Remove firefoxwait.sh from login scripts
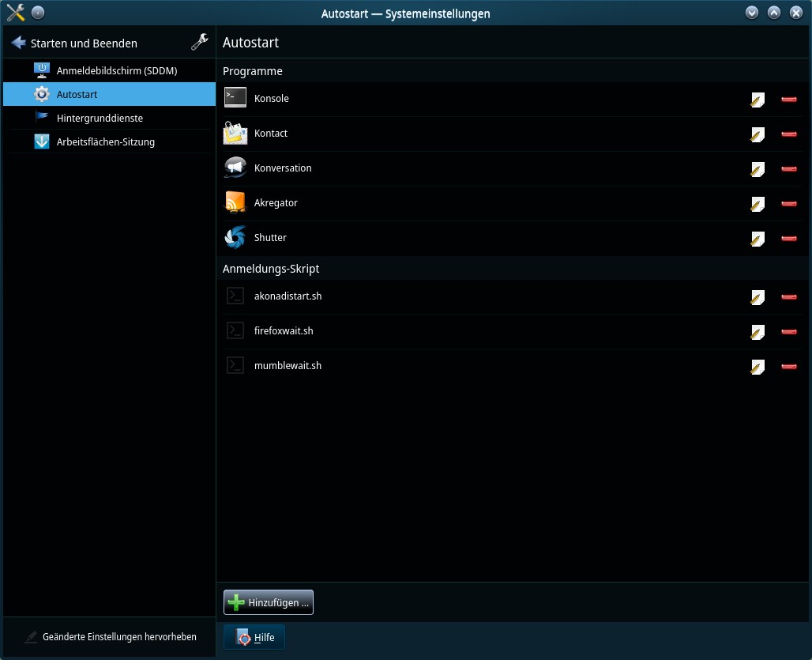812x660 pixels. pos(788,331)
